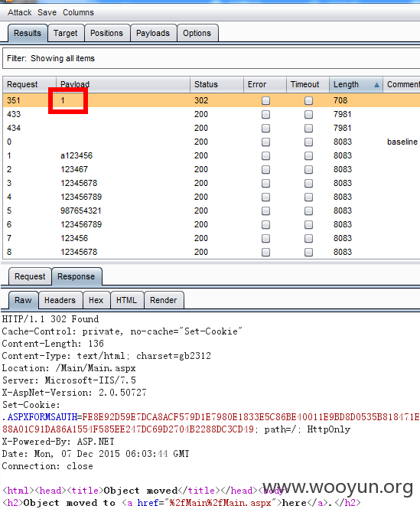Select request 433 row

click(x=211, y=114)
